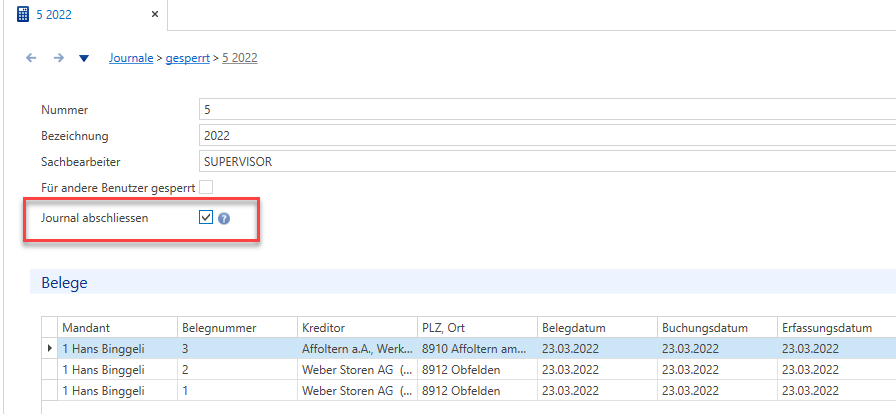Select the Mandant cell in row Belegnummer 3
The image size is (896, 414).
pyautogui.click(x=117, y=349)
